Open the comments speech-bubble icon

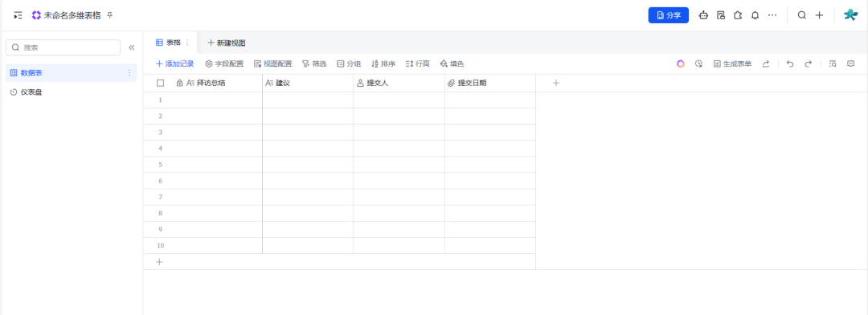[851, 64]
